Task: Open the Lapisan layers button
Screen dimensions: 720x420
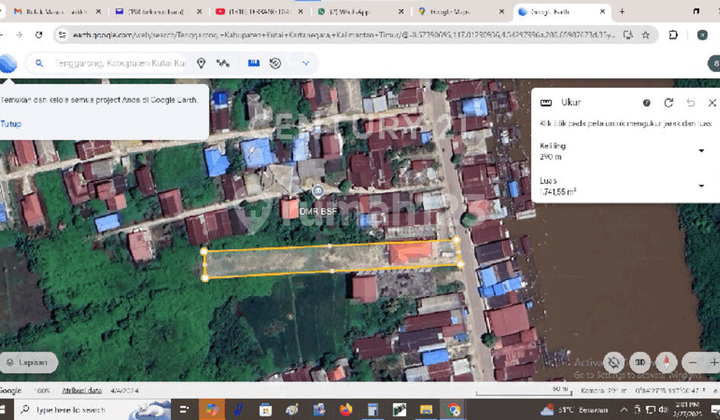Action: (x=28, y=362)
